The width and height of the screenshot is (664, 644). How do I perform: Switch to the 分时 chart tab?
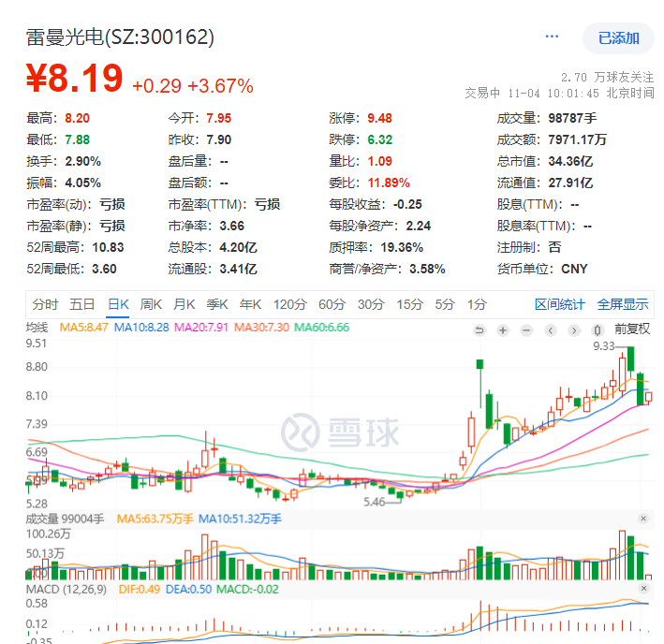(45, 304)
